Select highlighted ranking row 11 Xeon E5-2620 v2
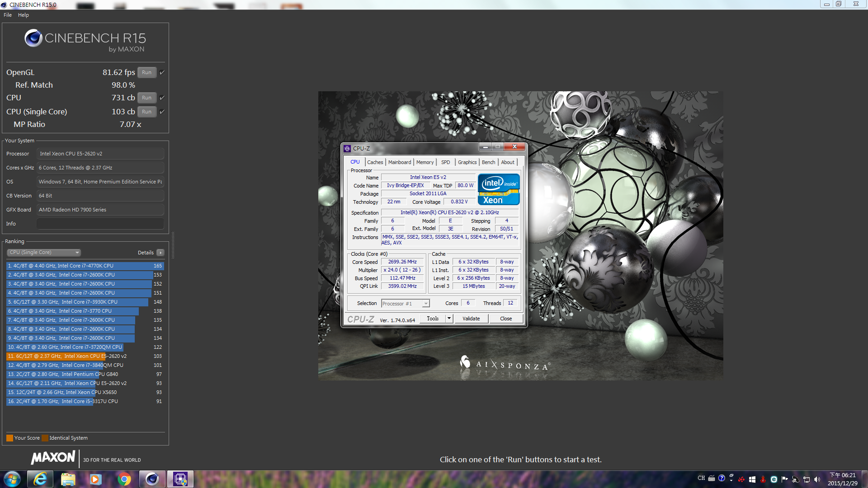 point(85,356)
